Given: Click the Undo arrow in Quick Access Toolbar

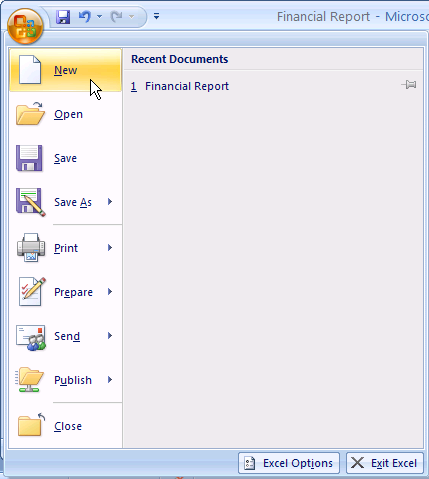Looking at the screenshot, I should 85,16.
